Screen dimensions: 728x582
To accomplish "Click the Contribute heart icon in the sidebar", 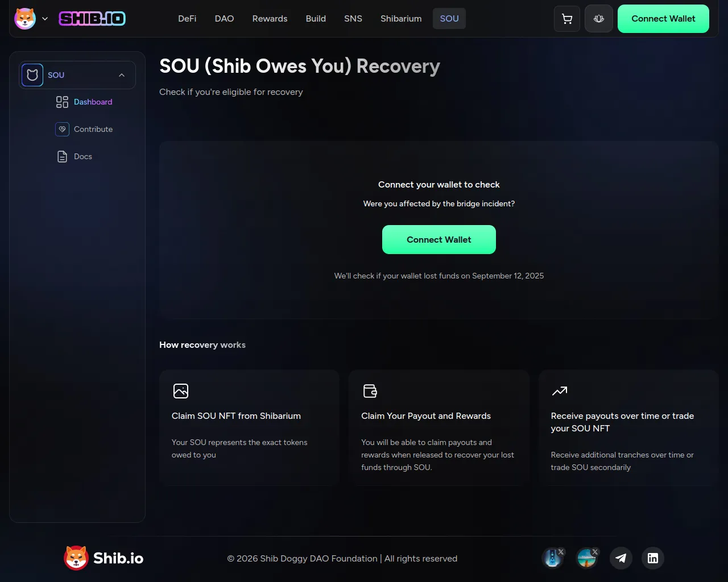I will click(x=62, y=129).
